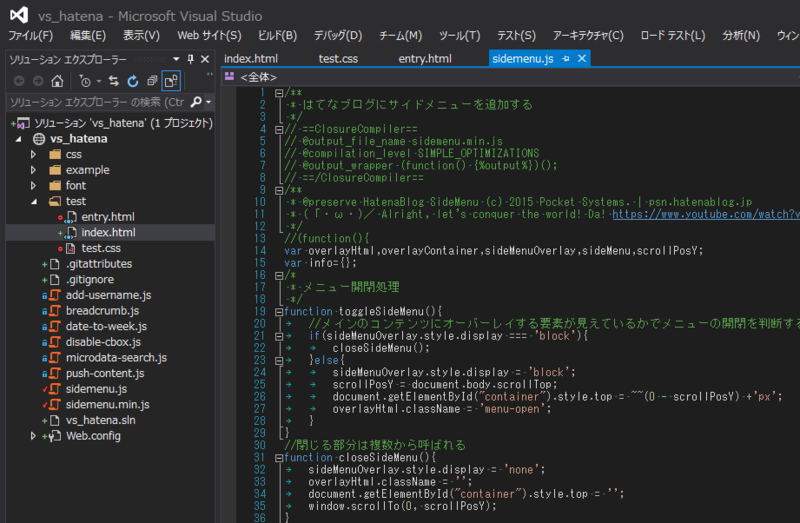
Task: Pin the Solution Explorer panel
Action: click(x=190, y=59)
